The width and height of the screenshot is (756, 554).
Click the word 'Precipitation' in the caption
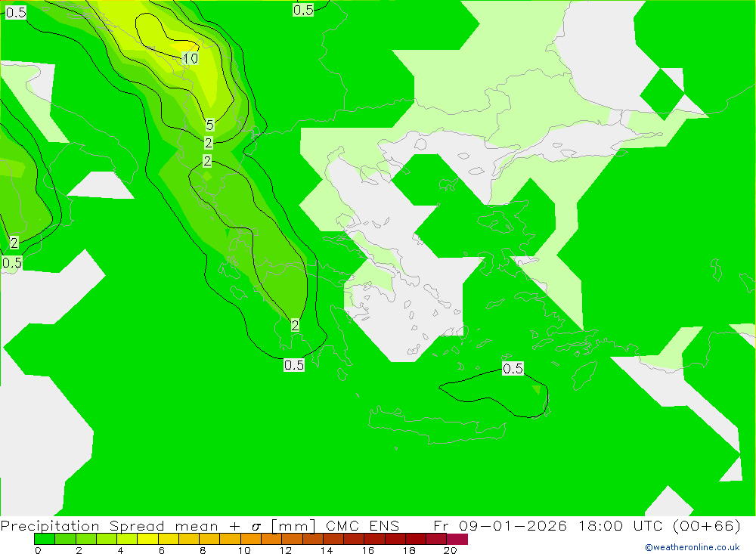(50, 525)
